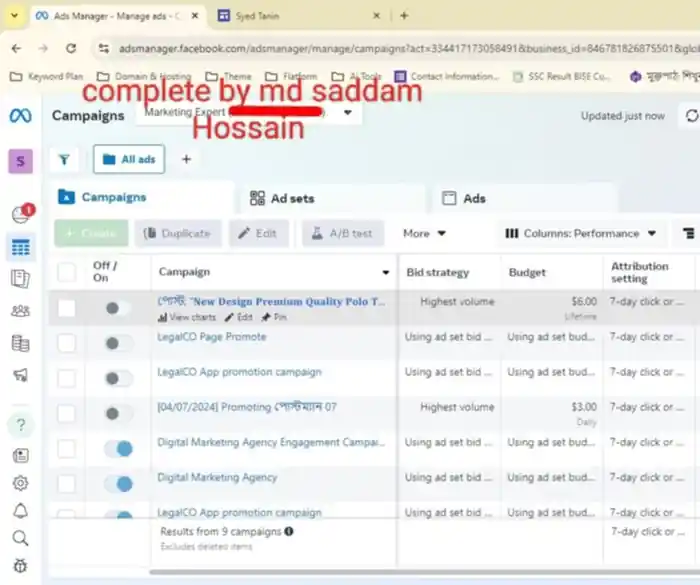Click browser back arrow
Viewport: 700px width, 585px height.
(x=16, y=48)
